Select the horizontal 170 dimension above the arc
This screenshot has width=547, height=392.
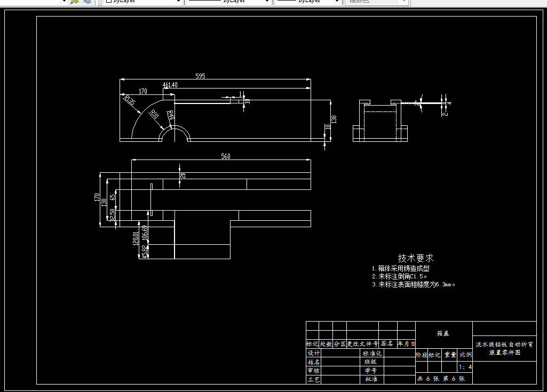click(142, 91)
